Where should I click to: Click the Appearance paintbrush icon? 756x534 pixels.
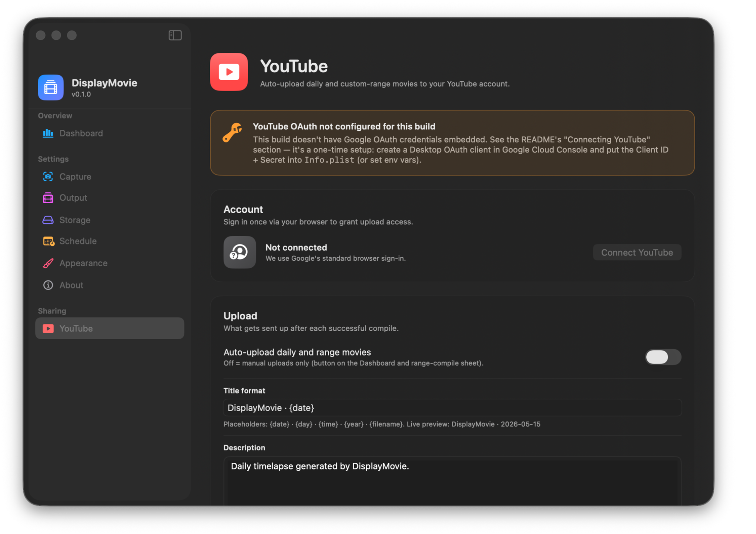click(48, 263)
